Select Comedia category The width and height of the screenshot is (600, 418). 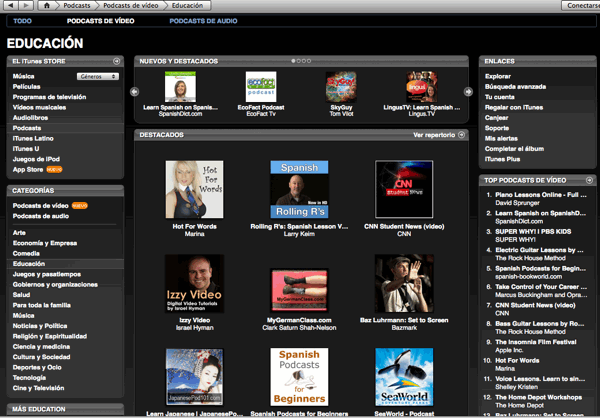pyautogui.click(x=26, y=253)
